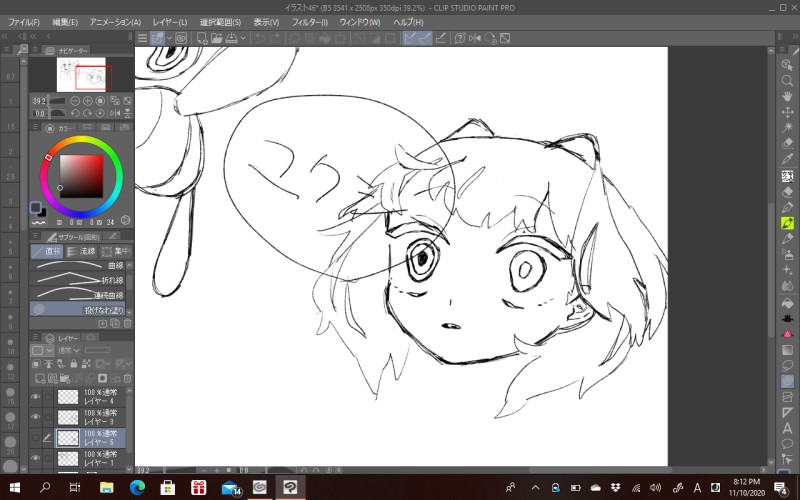
Task: Open Color panel menu icon
Action: coord(35,128)
